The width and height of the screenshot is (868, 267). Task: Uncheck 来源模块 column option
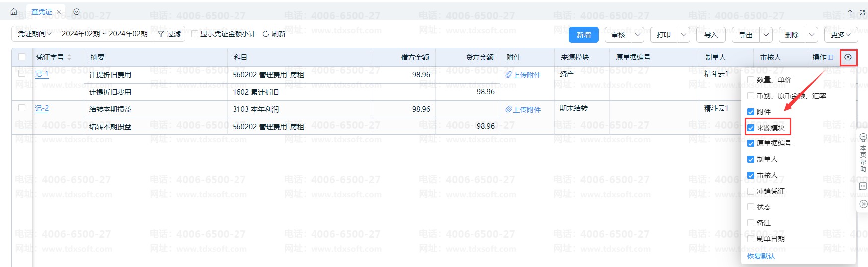[x=751, y=128]
